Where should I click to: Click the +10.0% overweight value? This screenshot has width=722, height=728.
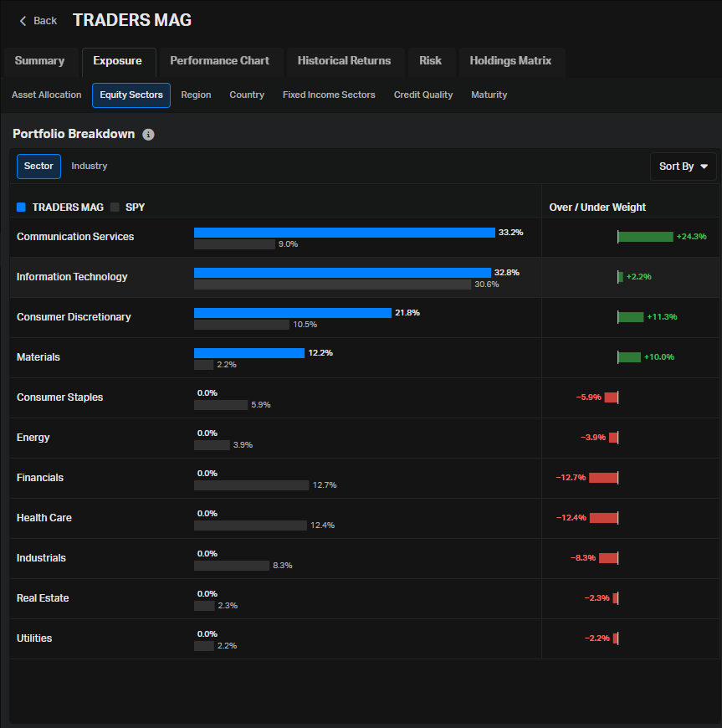(659, 357)
